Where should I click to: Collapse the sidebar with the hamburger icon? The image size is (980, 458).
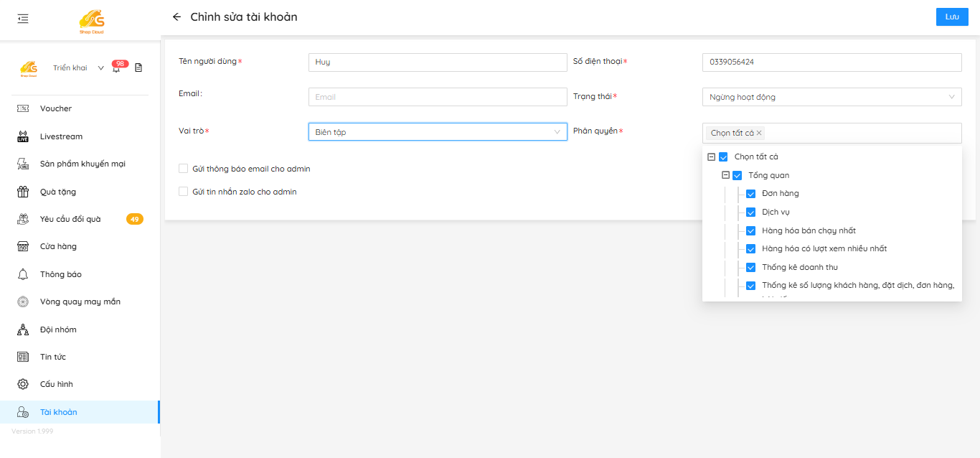(x=23, y=19)
